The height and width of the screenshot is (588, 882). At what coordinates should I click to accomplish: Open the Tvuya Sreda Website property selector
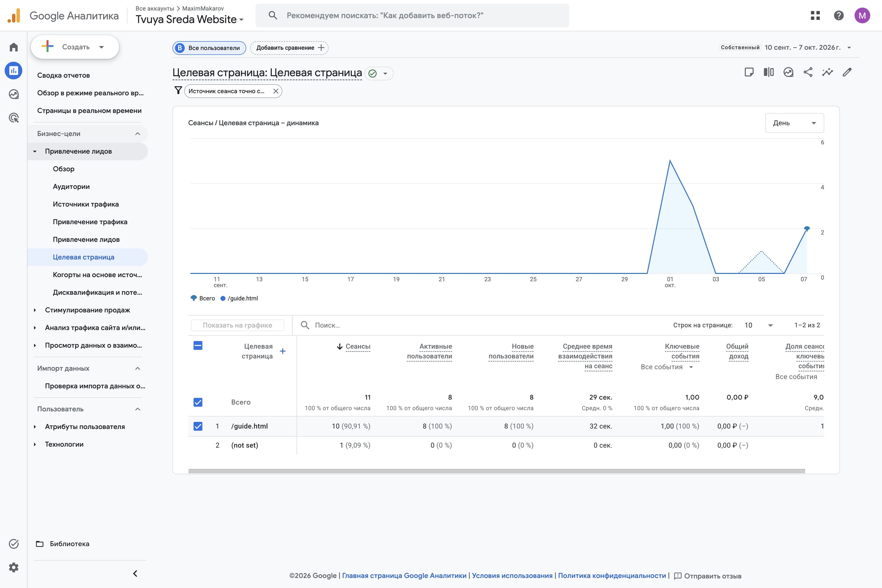(189, 19)
